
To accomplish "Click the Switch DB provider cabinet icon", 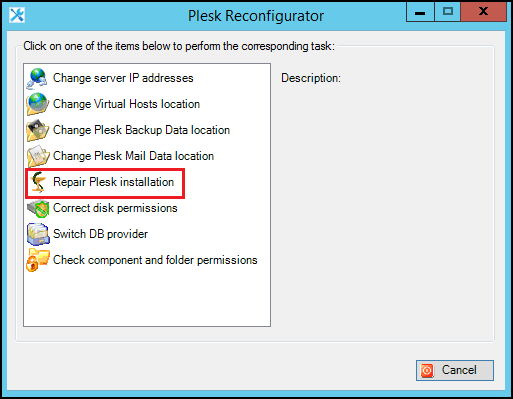I will click(x=38, y=234).
